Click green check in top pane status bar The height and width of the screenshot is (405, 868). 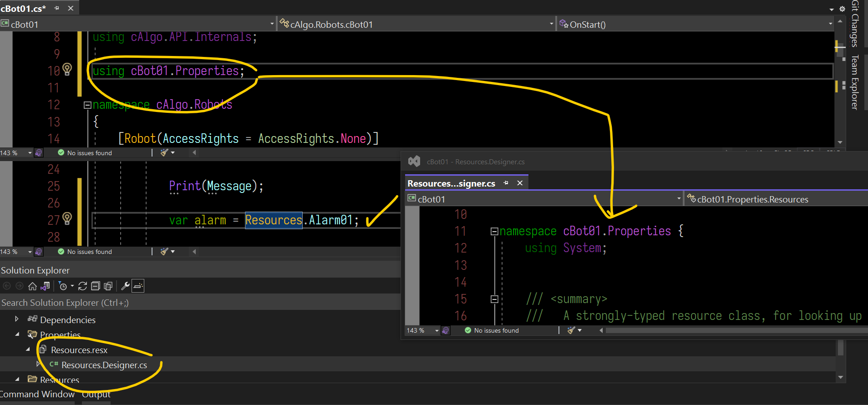tap(61, 153)
